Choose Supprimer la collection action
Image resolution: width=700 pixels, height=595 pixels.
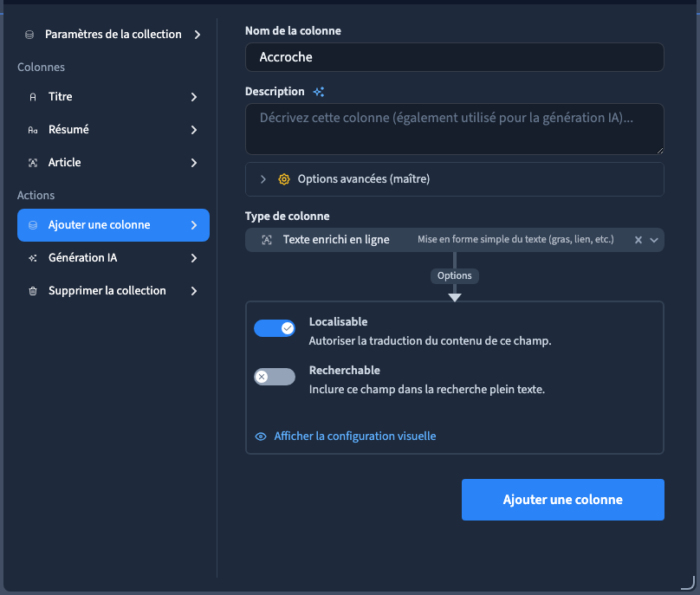[113, 291]
